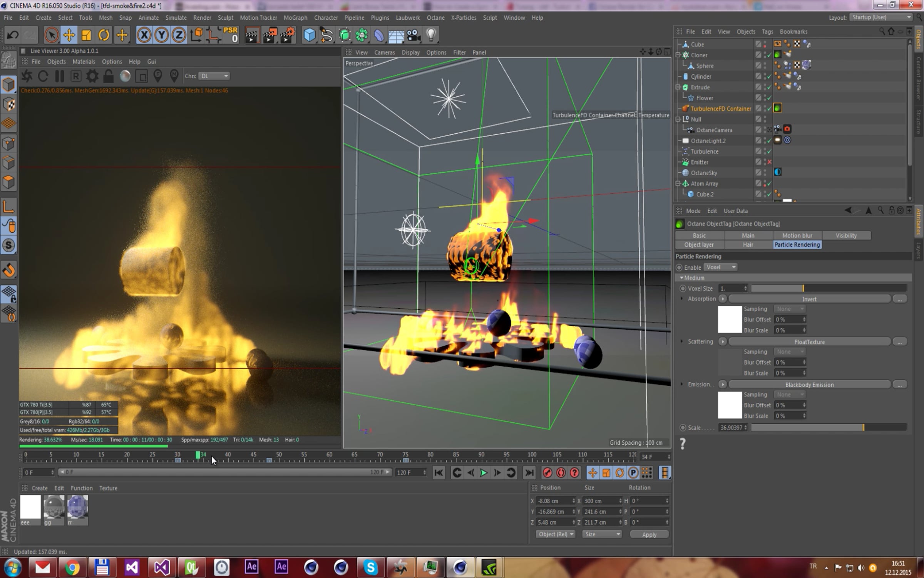Screen dimensions: 924x578
Task: Click the Blackbody Emission button
Action: click(x=809, y=385)
